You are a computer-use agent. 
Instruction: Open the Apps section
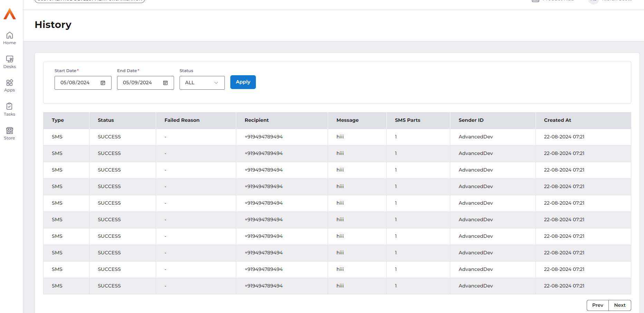pyautogui.click(x=10, y=86)
